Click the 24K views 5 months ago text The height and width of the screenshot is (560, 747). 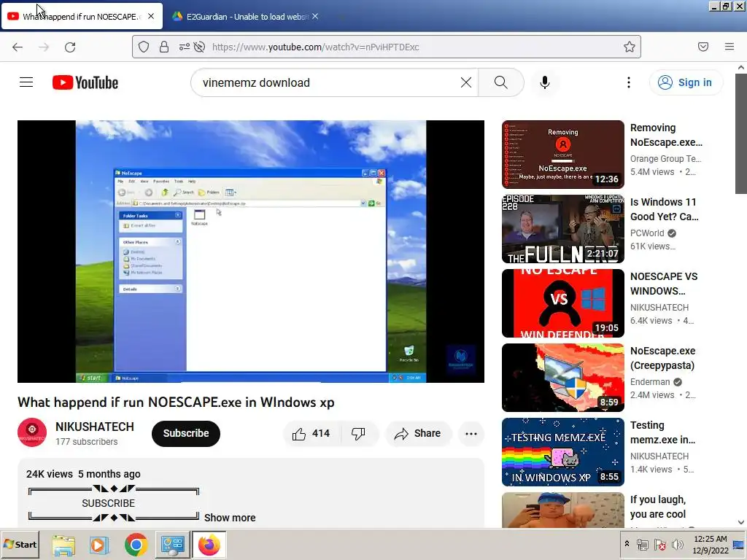click(83, 474)
